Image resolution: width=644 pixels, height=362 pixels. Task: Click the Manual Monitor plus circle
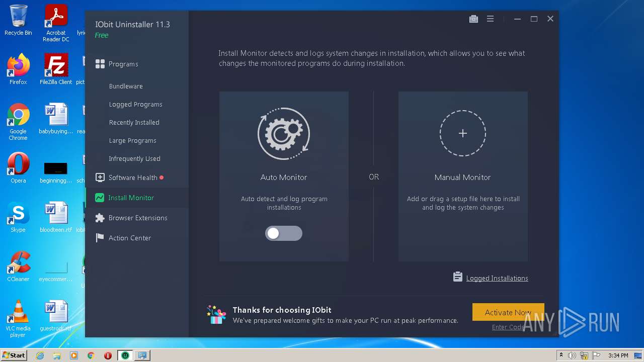pyautogui.click(x=463, y=133)
